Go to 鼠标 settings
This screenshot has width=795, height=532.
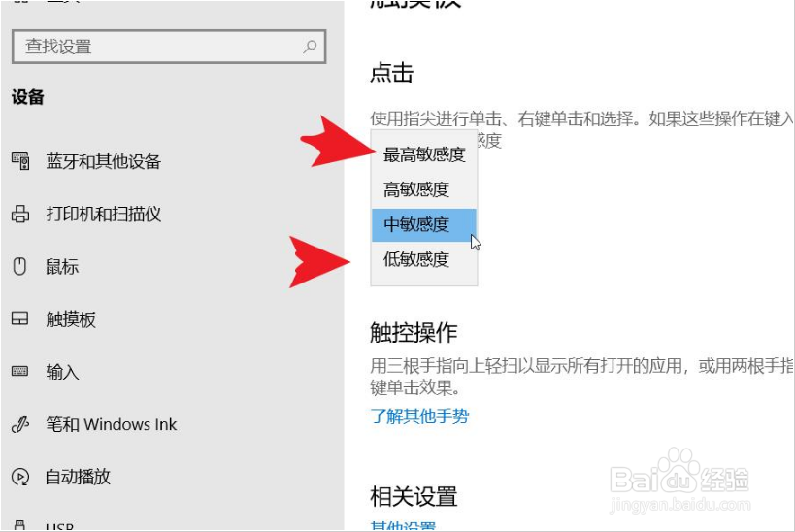[x=62, y=266]
